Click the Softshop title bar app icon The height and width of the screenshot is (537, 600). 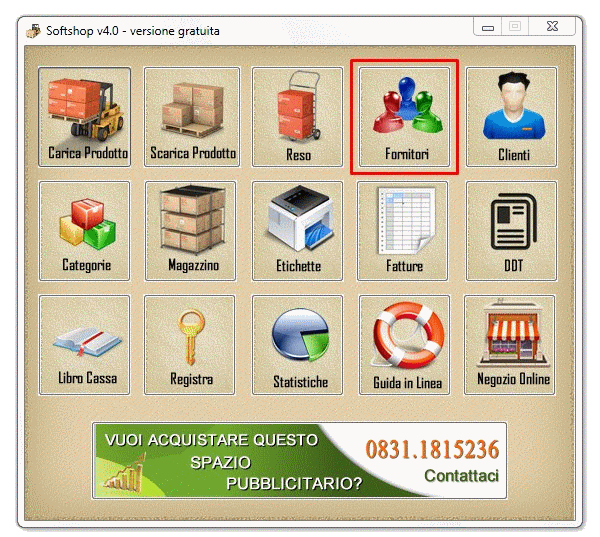coord(33,31)
